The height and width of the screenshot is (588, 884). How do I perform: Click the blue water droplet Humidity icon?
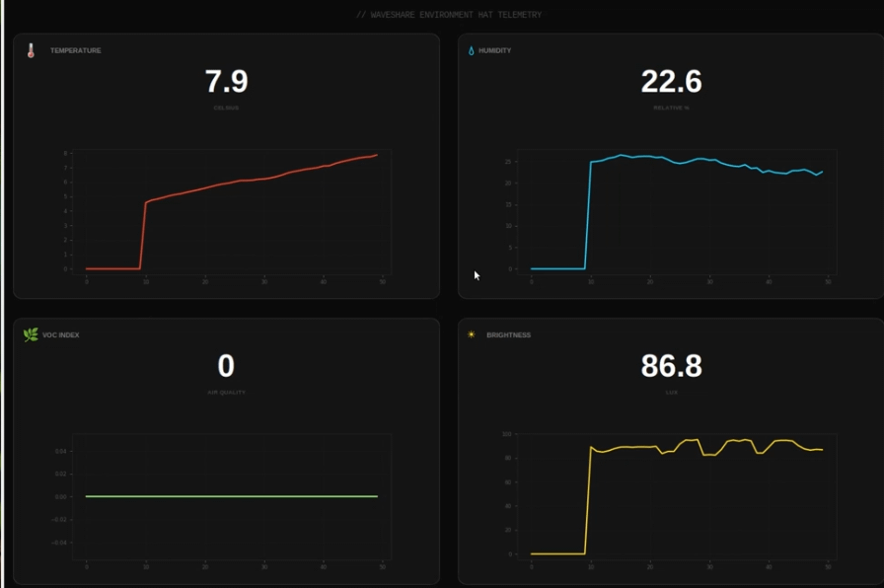coord(471,50)
